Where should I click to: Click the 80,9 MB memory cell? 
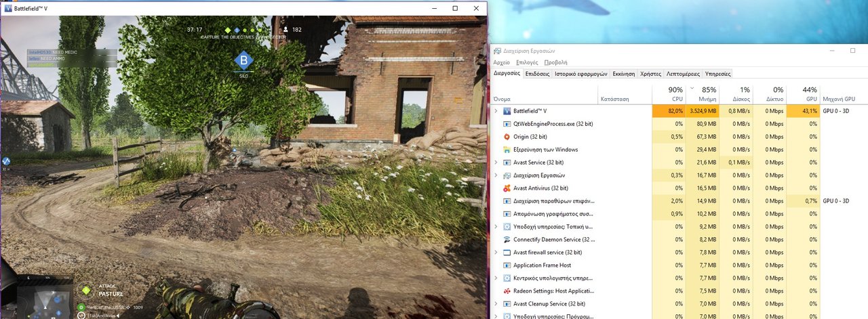702,124
